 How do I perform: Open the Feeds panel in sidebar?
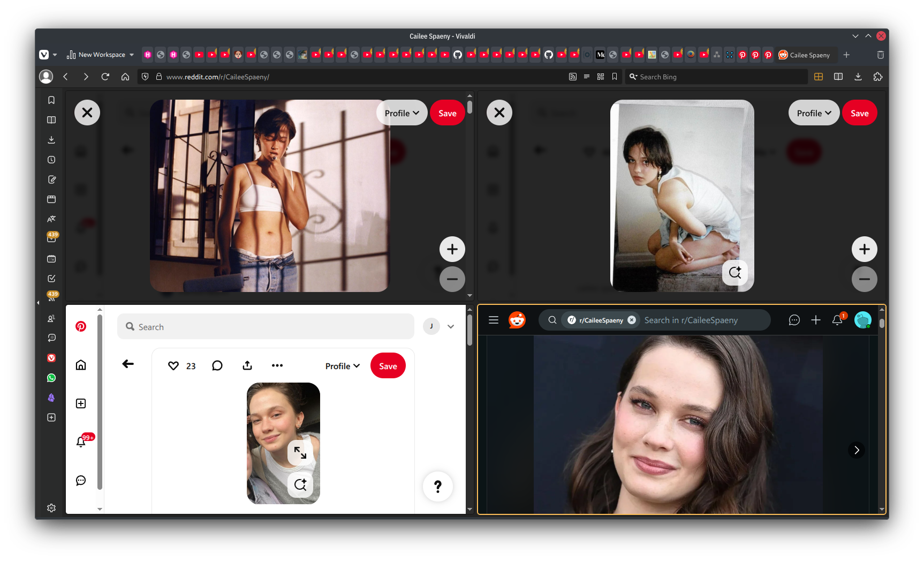pyautogui.click(x=51, y=297)
